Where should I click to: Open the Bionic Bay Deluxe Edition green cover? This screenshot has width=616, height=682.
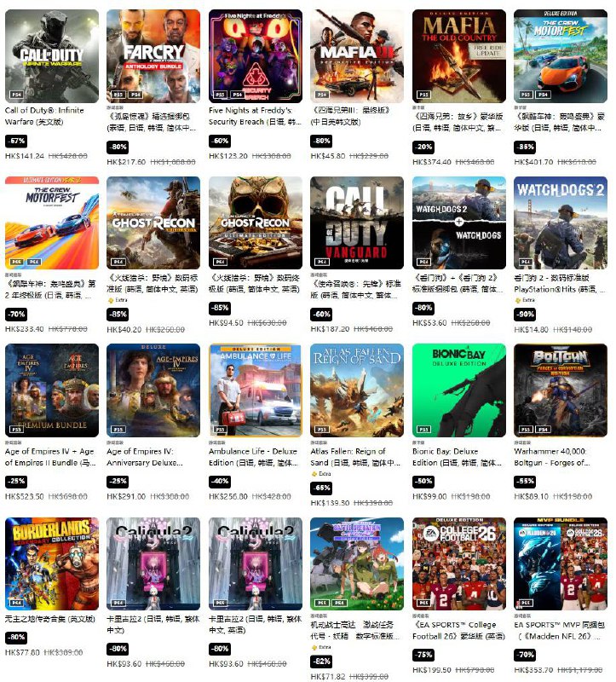tap(459, 390)
